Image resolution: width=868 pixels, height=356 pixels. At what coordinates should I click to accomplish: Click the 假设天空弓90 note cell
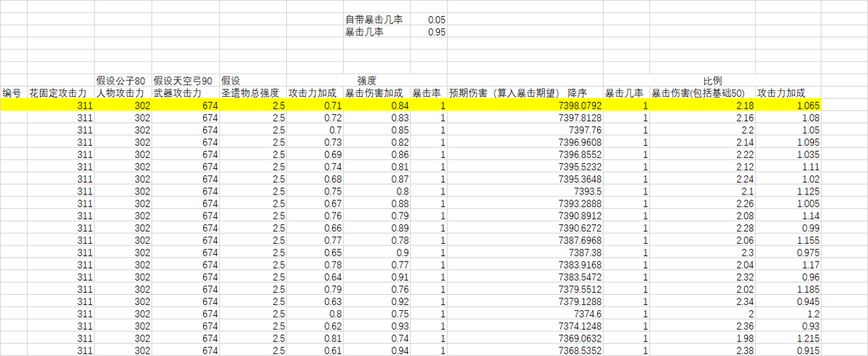pos(186,81)
